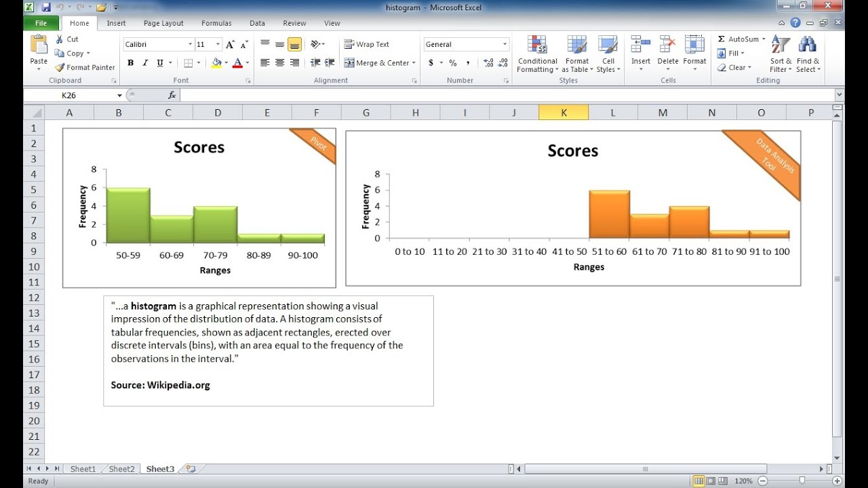This screenshot has height=488, width=868.
Task: Switch to the Insert ribbon tab
Action: (x=116, y=23)
